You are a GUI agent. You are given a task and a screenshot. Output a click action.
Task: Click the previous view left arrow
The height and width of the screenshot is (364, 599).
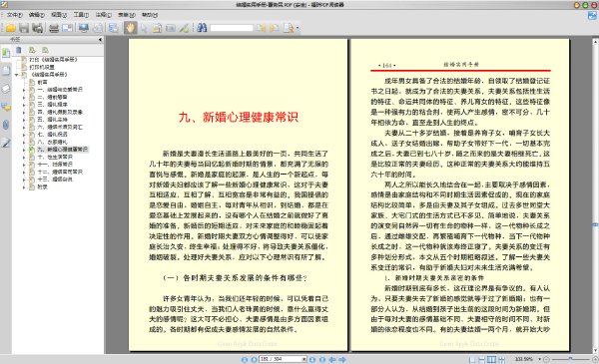point(332,359)
